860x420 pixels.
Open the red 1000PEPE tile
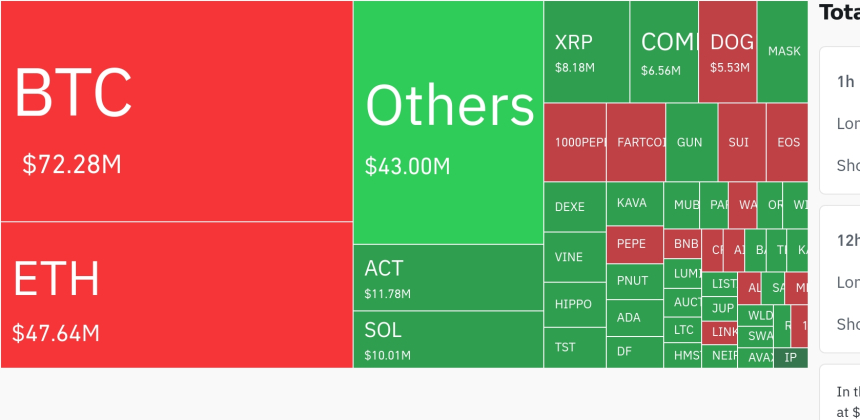coord(575,142)
